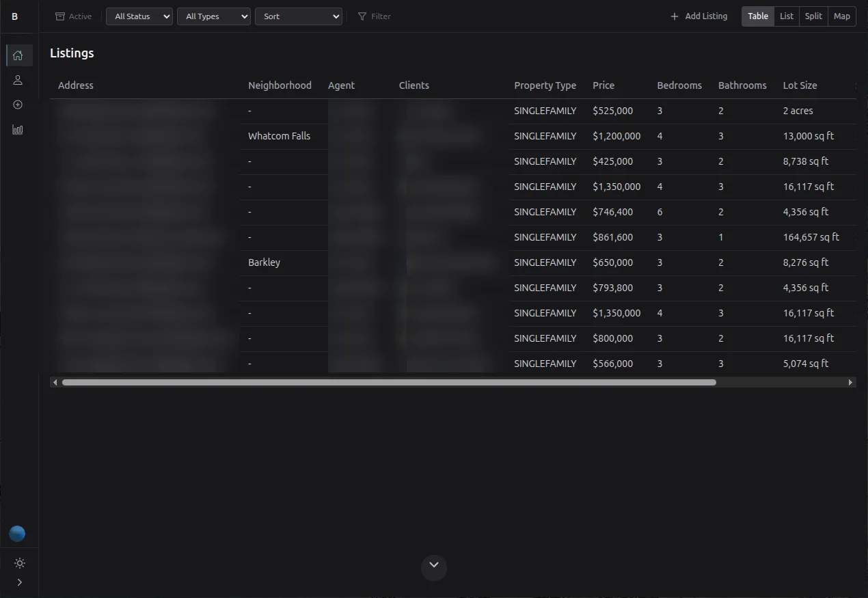
Task: Open the Sort dropdown
Action: [298, 16]
